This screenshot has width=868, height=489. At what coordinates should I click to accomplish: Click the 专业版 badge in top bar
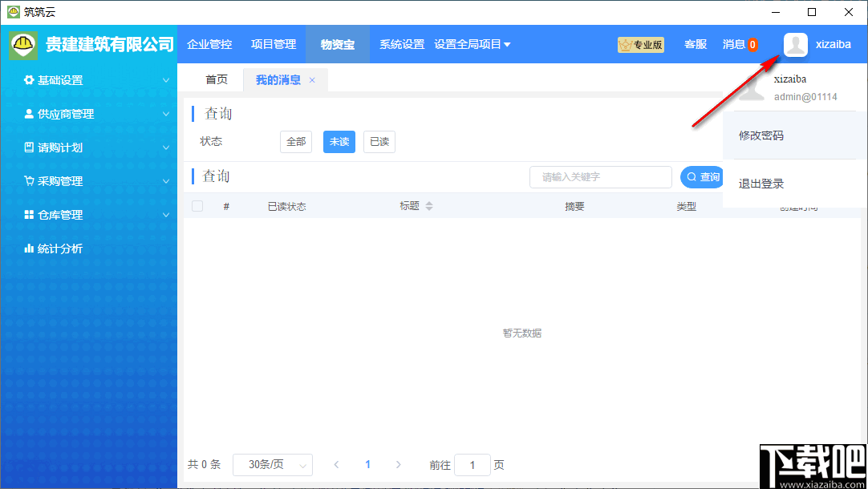coord(640,45)
